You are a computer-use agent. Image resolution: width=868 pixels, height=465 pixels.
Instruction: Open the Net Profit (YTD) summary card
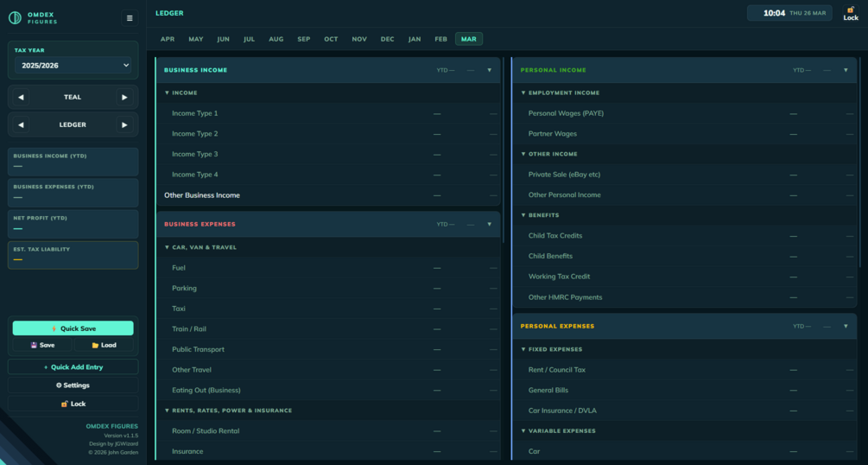point(73,224)
